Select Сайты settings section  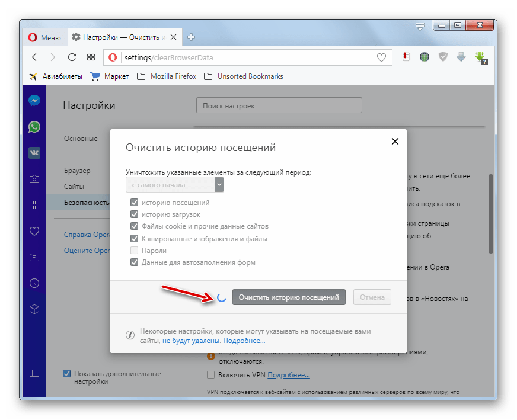click(74, 187)
